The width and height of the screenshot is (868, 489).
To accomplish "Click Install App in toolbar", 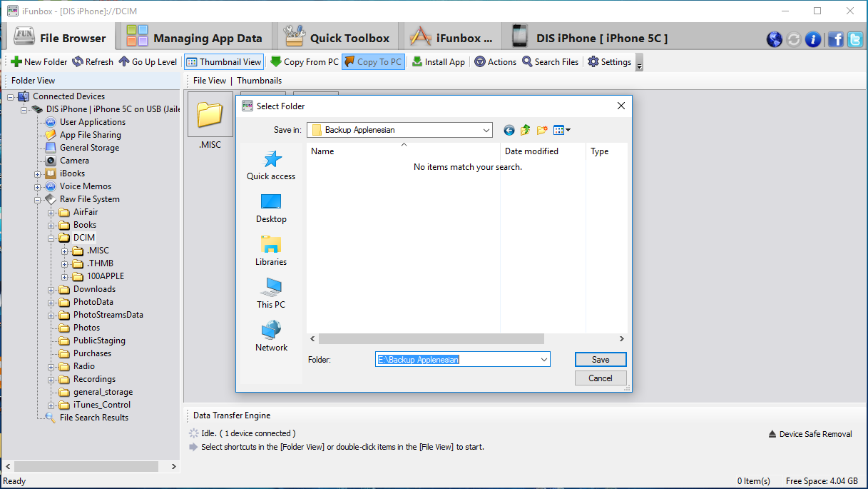I will (x=439, y=62).
